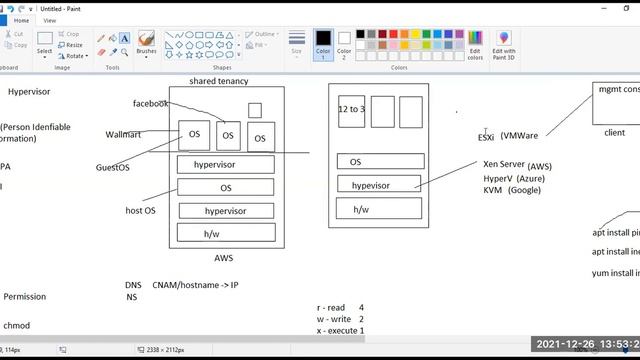The image size is (640, 360).
Task: Choose the Up arrow shape
Action: click(x=229, y=45)
